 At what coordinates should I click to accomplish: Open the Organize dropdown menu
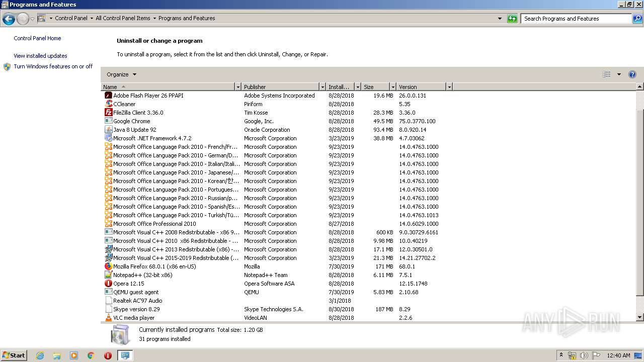pyautogui.click(x=121, y=74)
